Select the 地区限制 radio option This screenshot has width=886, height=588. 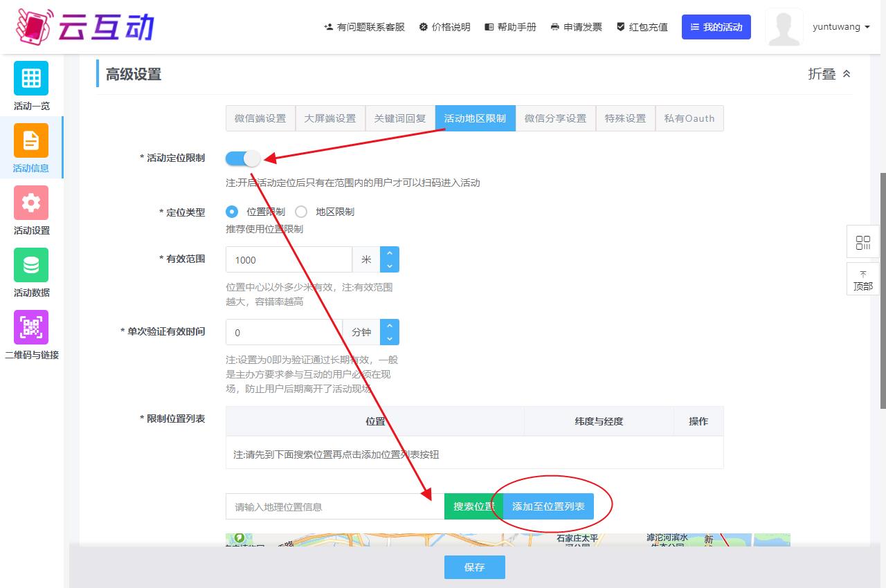pos(301,212)
